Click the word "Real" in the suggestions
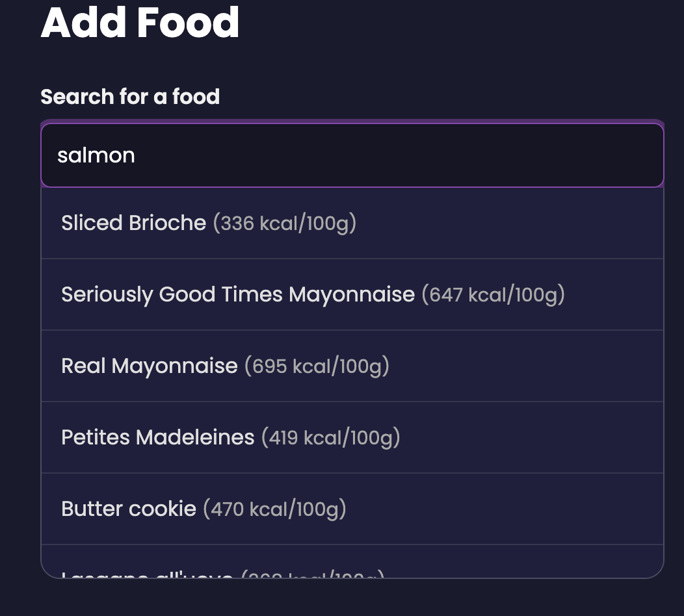684x616 pixels. click(x=83, y=366)
